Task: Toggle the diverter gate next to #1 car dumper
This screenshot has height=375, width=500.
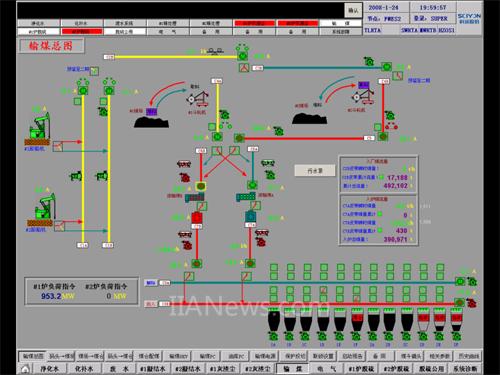Action: pos(58,146)
